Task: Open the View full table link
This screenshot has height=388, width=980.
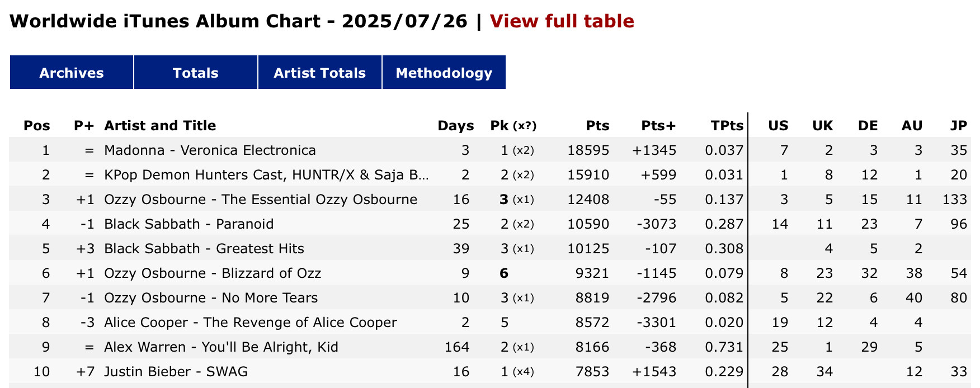Action: click(x=562, y=21)
